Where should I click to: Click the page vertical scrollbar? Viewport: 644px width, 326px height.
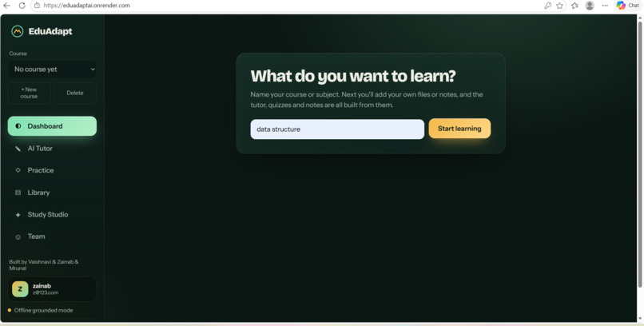(x=640, y=154)
